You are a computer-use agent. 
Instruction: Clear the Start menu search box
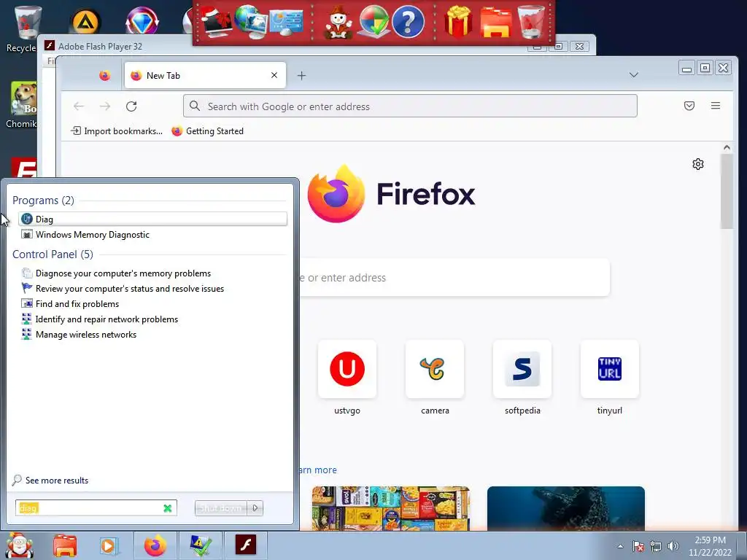coord(167,508)
